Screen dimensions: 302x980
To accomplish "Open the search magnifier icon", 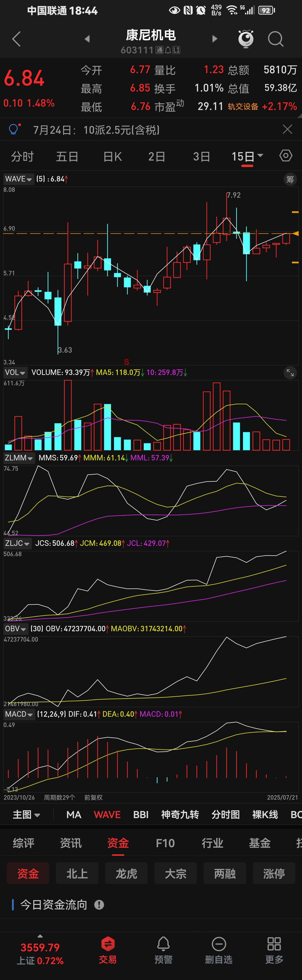I will coord(276,39).
